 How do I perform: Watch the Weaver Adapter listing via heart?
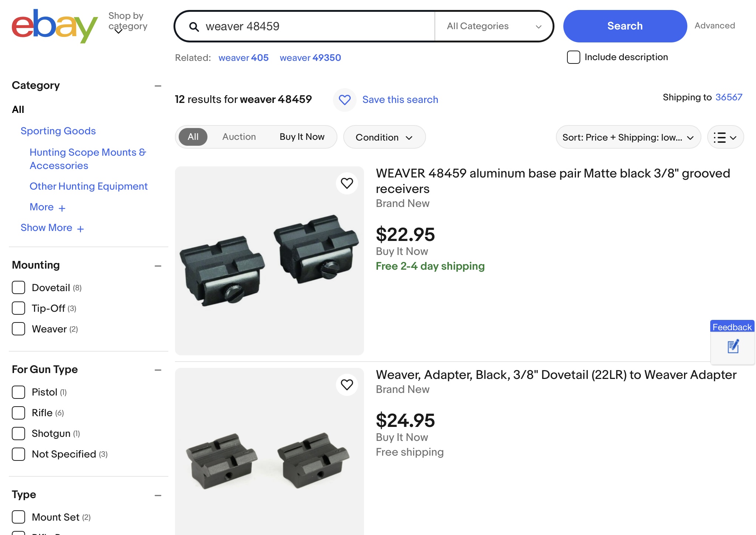347,385
